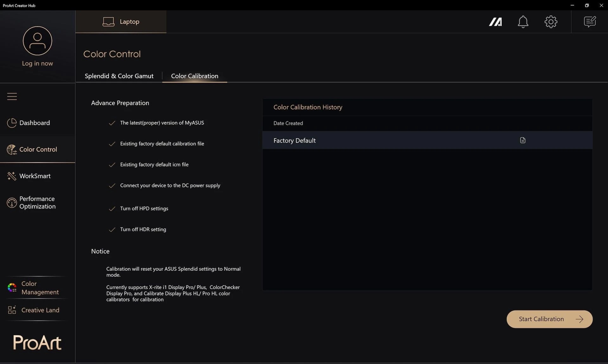The height and width of the screenshot is (364, 608).
Task: Open settings via the gear icon
Action: pyautogui.click(x=551, y=22)
